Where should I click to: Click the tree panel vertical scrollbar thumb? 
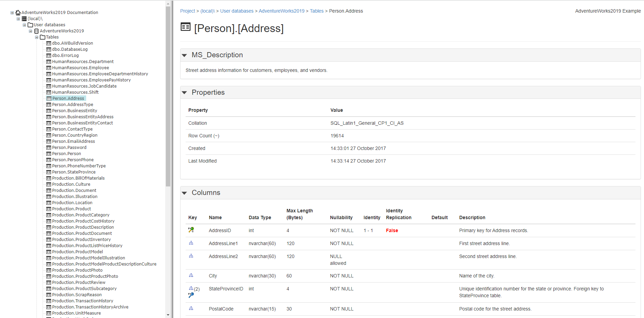(x=168, y=96)
